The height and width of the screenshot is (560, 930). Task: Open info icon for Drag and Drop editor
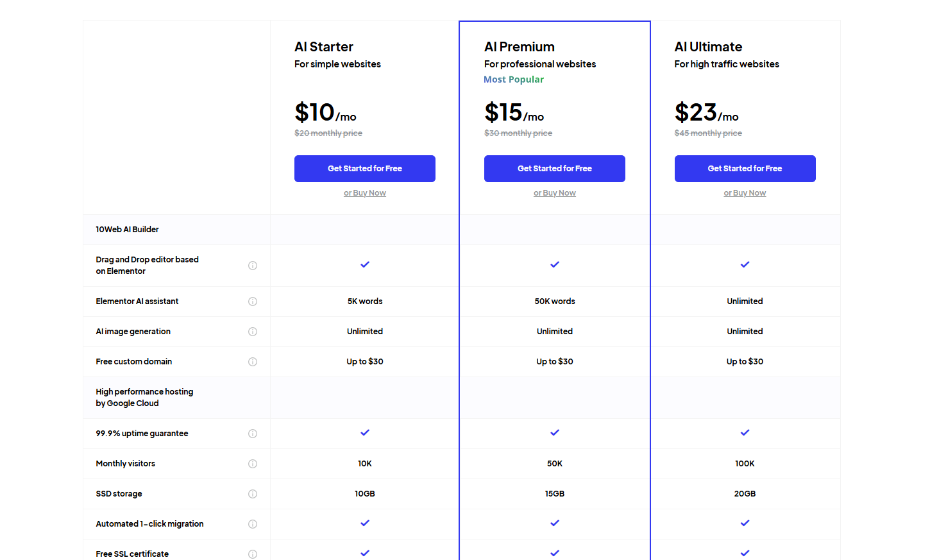(x=253, y=266)
